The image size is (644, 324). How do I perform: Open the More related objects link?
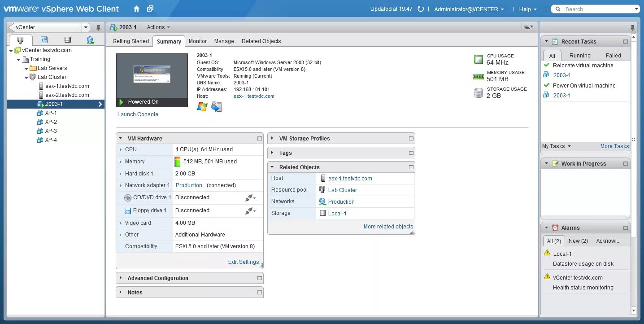pyautogui.click(x=388, y=227)
